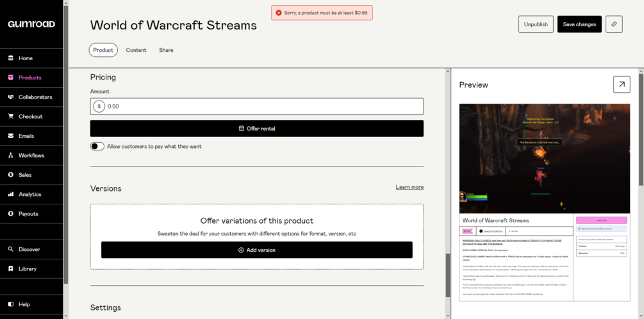
Task: Click the minimum price error message text
Action: (x=326, y=13)
